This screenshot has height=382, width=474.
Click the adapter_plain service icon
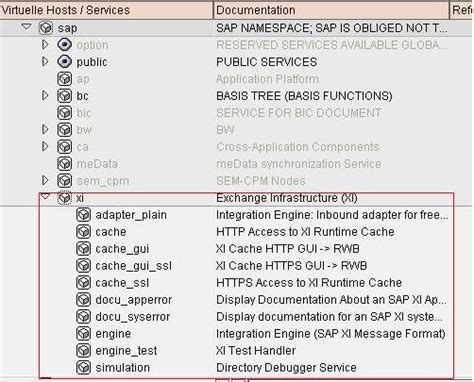(83, 215)
